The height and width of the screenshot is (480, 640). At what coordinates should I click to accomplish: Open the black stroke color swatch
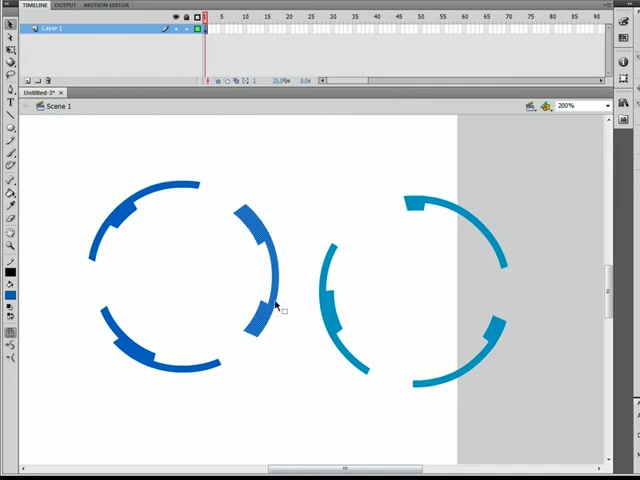[10, 272]
